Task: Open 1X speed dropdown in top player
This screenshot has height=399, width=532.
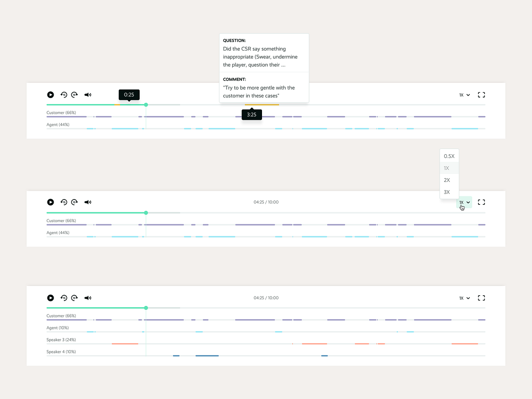Action: tap(465, 95)
